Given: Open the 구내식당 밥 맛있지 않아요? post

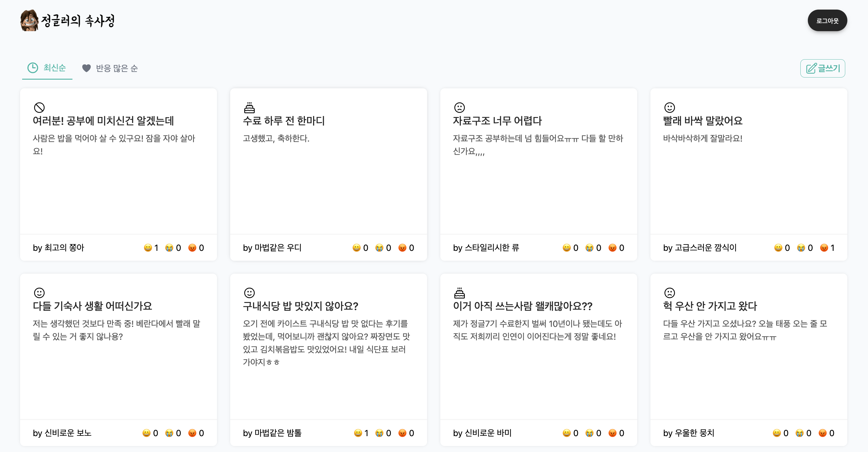Looking at the screenshot, I should coord(300,306).
